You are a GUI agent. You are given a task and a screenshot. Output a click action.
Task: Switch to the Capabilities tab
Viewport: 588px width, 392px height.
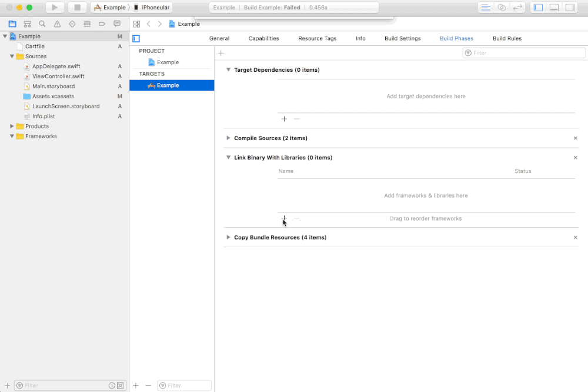pyautogui.click(x=263, y=39)
